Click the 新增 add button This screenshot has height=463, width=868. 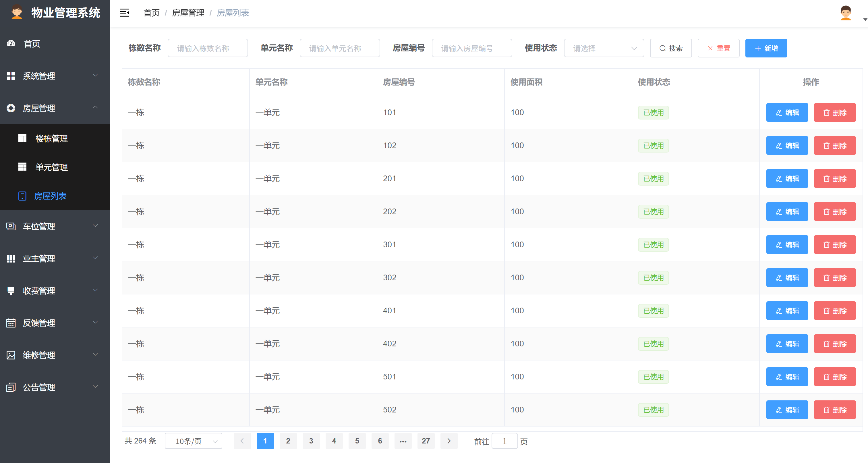(x=766, y=48)
